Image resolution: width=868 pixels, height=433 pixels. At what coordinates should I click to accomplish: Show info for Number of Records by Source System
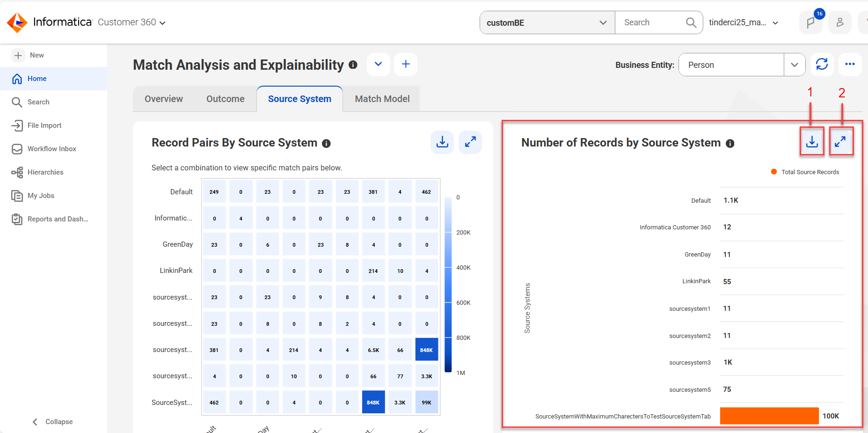730,144
